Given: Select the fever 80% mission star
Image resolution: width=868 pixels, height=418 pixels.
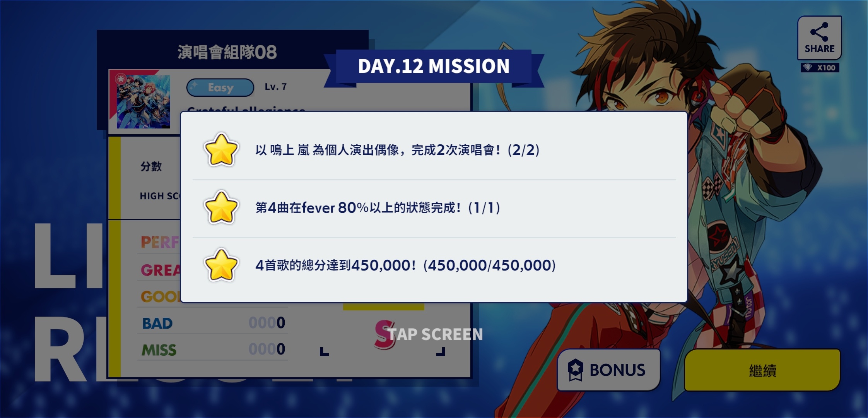Looking at the screenshot, I should tap(221, 208).
